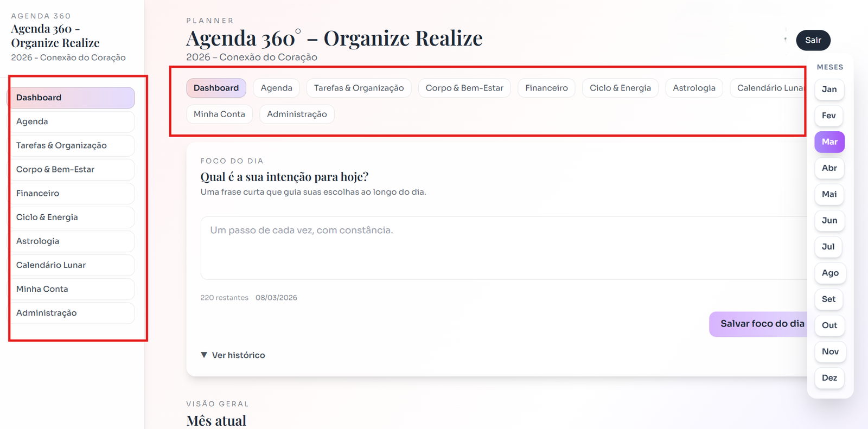
Task: Click the 'Mês atual' heading
Action: 216,421
